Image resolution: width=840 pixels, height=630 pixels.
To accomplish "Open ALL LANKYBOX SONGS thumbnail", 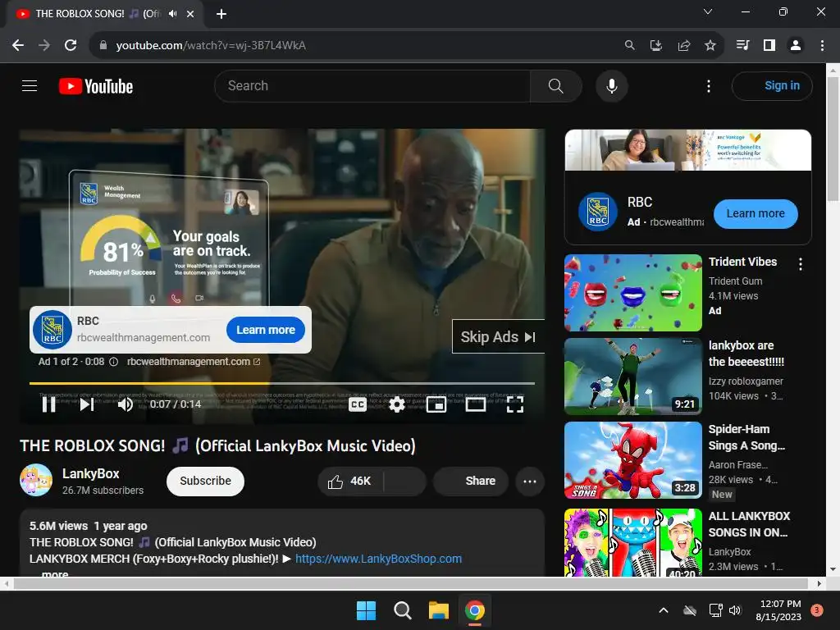I will pyautogui.click(x=632, y=542).
